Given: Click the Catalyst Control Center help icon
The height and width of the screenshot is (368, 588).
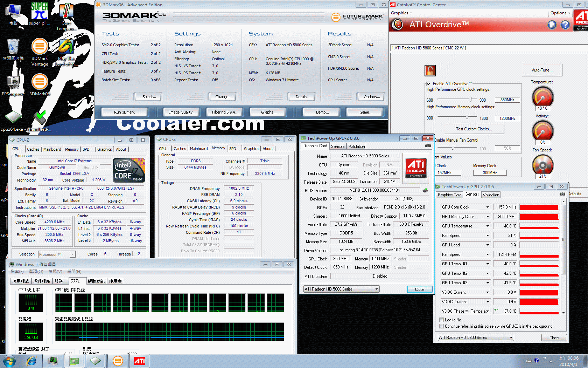Looking at the screenshot, I should (565, 25).
